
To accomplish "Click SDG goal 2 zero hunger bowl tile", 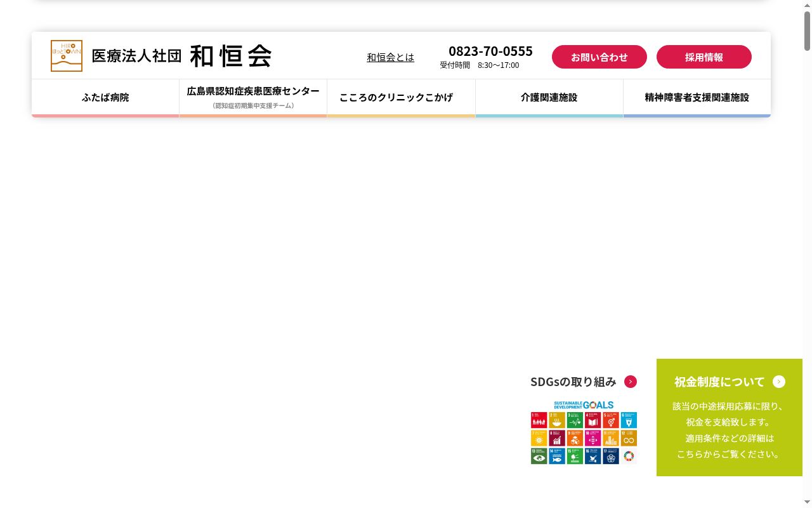I will coord(557,420).
